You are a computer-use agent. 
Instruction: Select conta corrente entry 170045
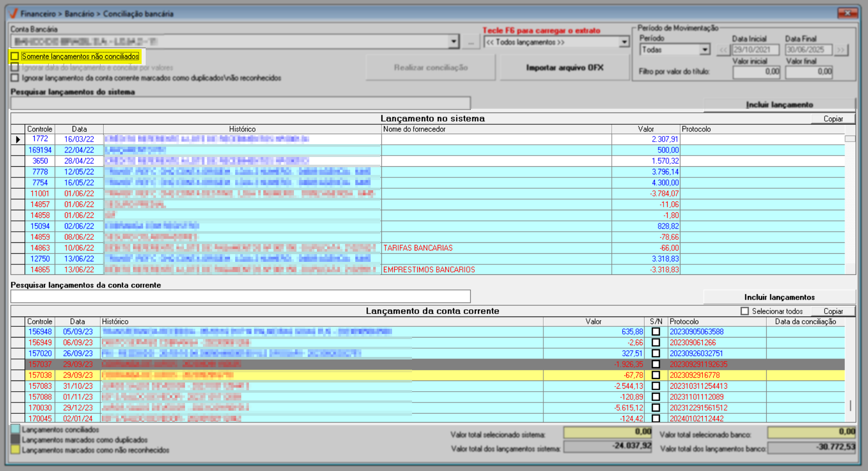tap(40, 419)
